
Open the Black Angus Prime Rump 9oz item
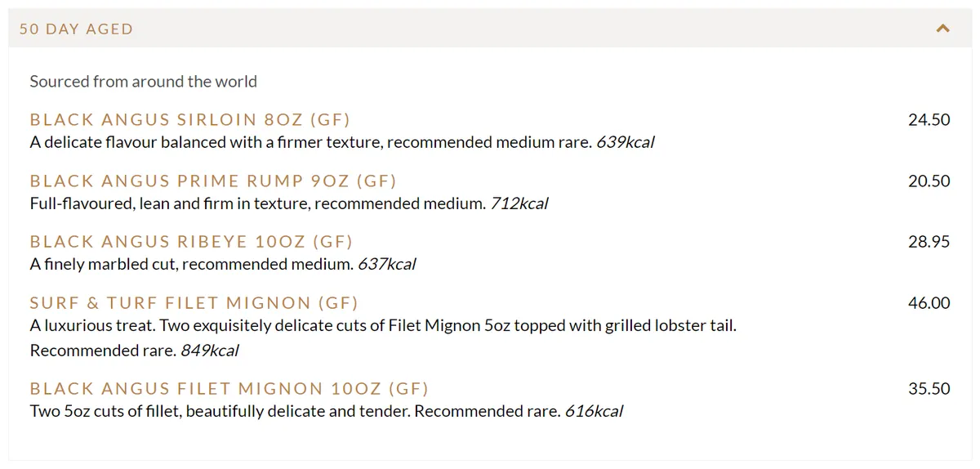tap(213, 181)
